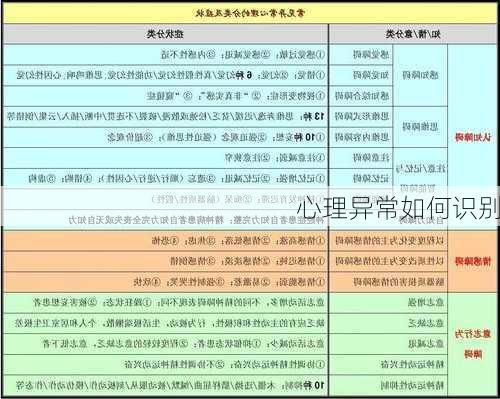Select the cell 思维形式障碍
Screen dimensions: 500x399
[x=361, y=117]
